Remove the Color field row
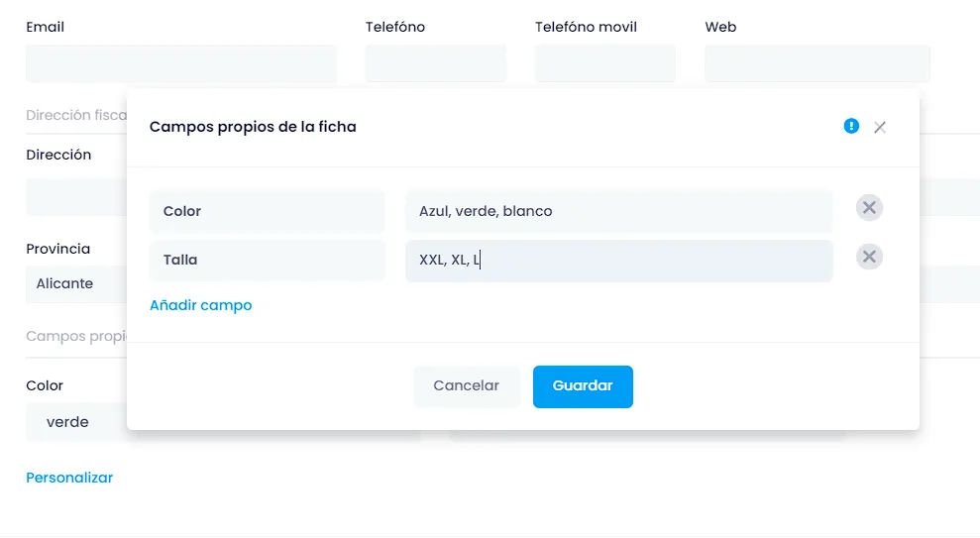This screenshot has height=538, width=980. click(x=869, y=208)
